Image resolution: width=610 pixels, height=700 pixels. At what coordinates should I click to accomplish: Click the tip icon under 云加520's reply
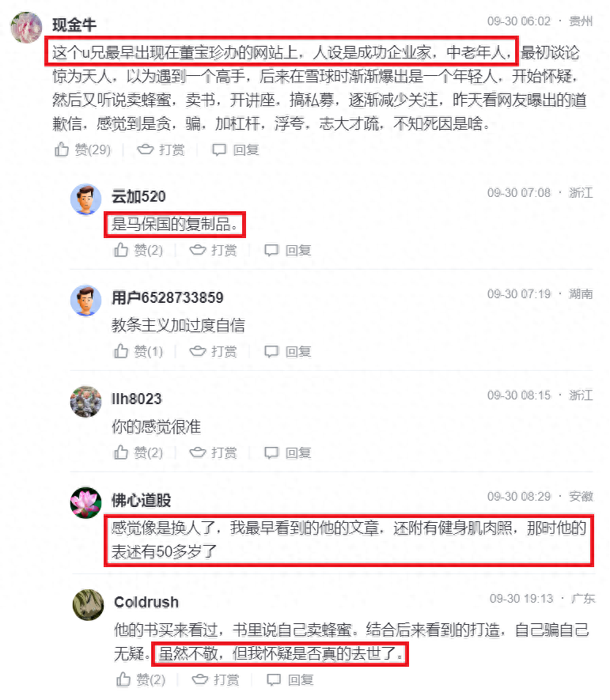(197, 250)
